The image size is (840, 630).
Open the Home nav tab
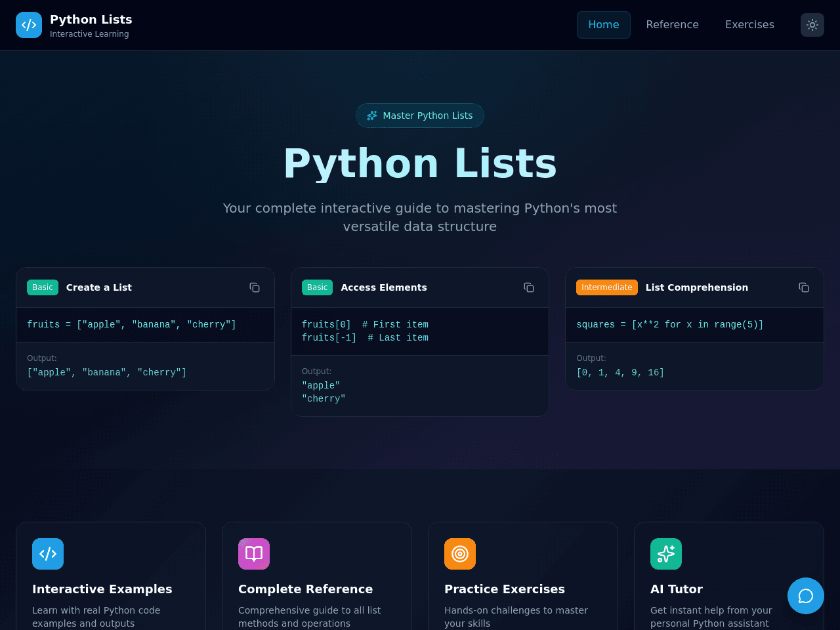(604, 25)
